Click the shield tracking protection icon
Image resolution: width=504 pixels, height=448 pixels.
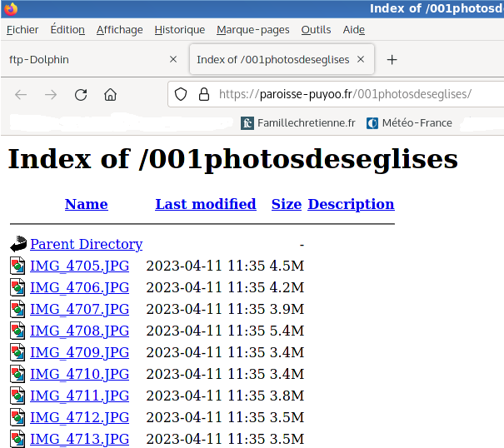coord(181,94)
